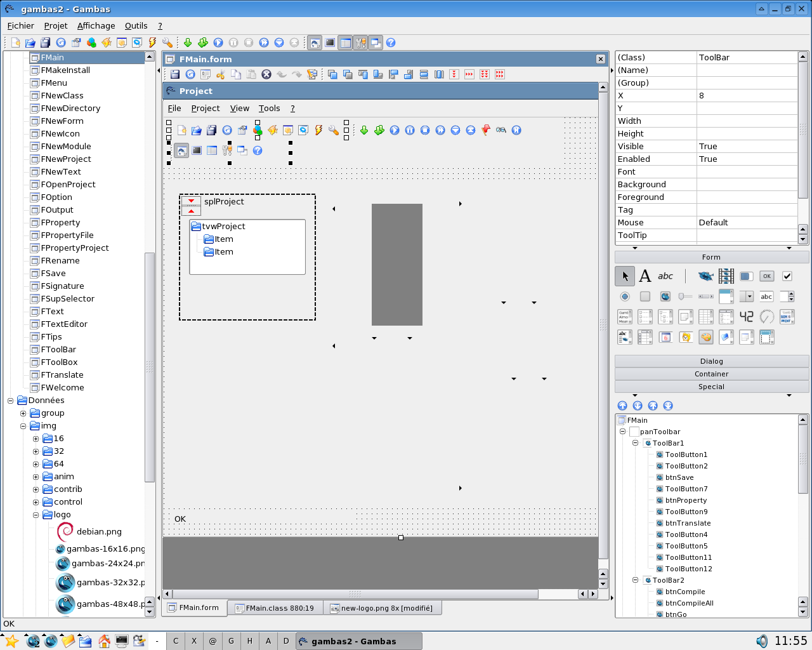Screen dimensions: 812x650
Task: Click the scissors Cut icon in the form editor toolbar
Action: 221,74
